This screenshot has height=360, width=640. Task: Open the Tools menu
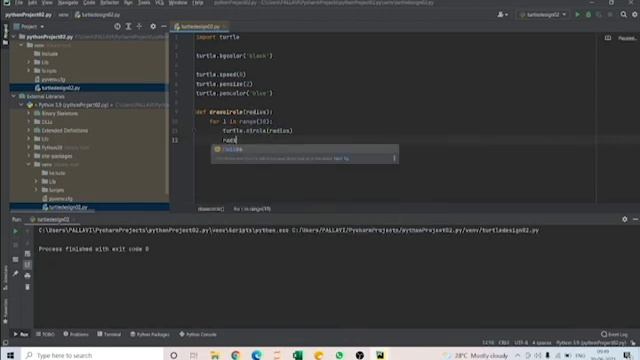click(x=144, y=2)
